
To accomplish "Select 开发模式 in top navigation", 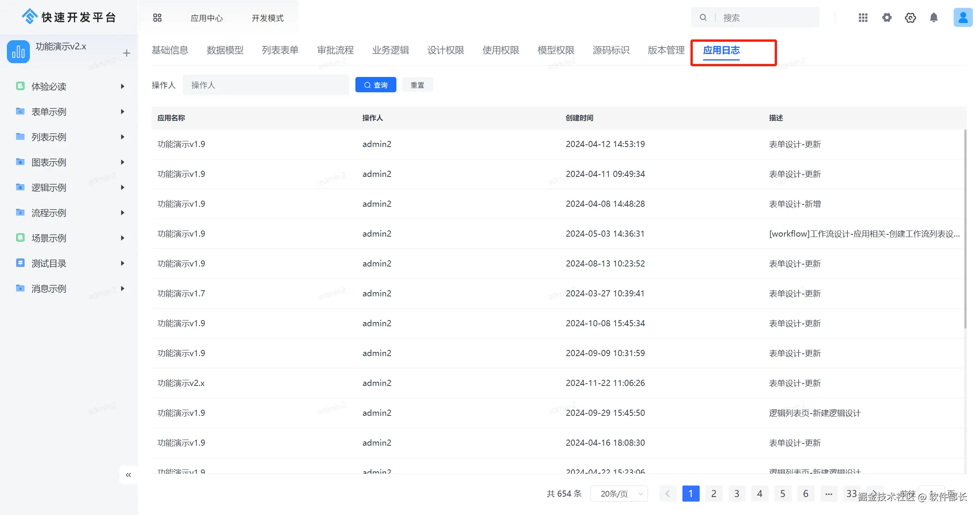I will click(x=267, y=18).
